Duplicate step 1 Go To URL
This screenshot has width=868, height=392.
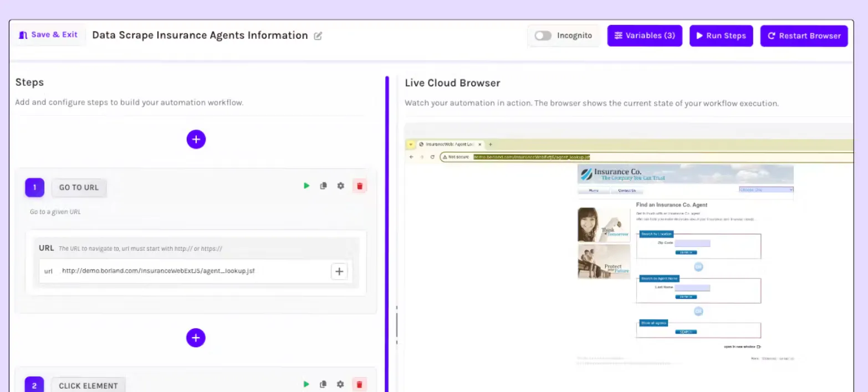pyautogui.click(x=323, y=186)
